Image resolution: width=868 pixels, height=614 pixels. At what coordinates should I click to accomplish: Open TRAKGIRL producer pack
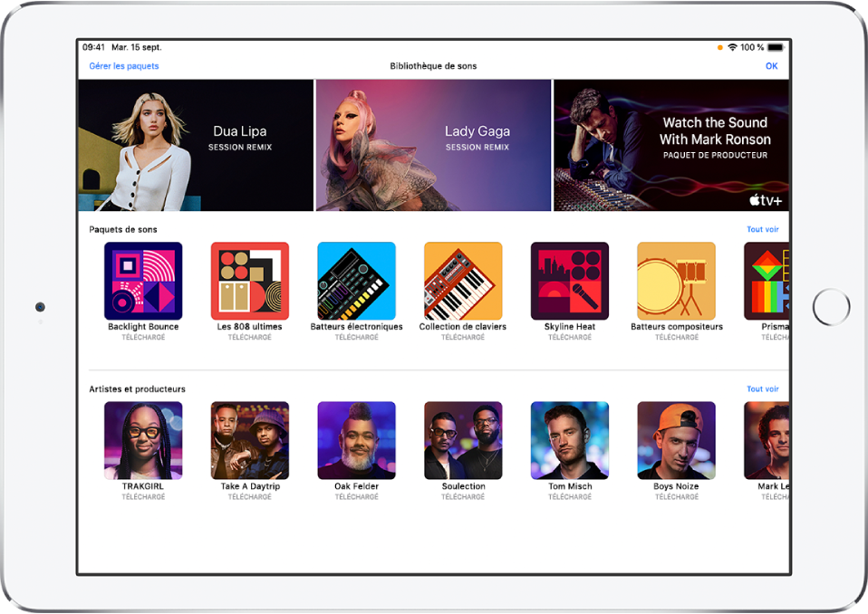143,441
